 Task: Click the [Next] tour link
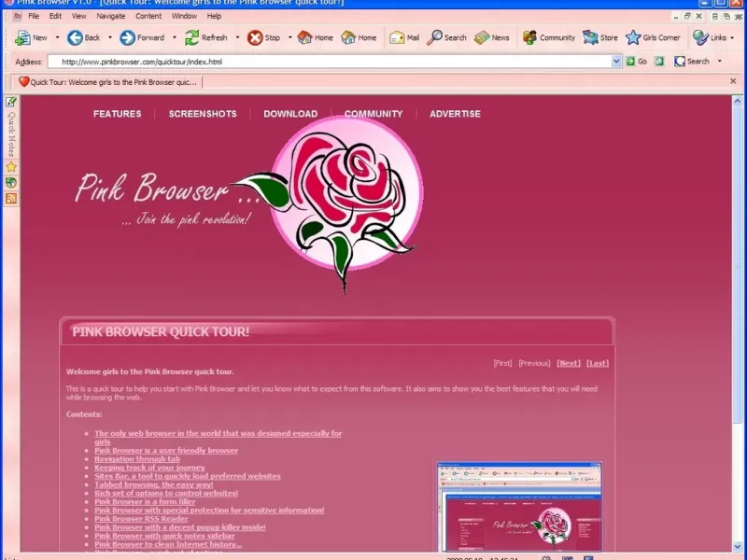coord(569,363)
